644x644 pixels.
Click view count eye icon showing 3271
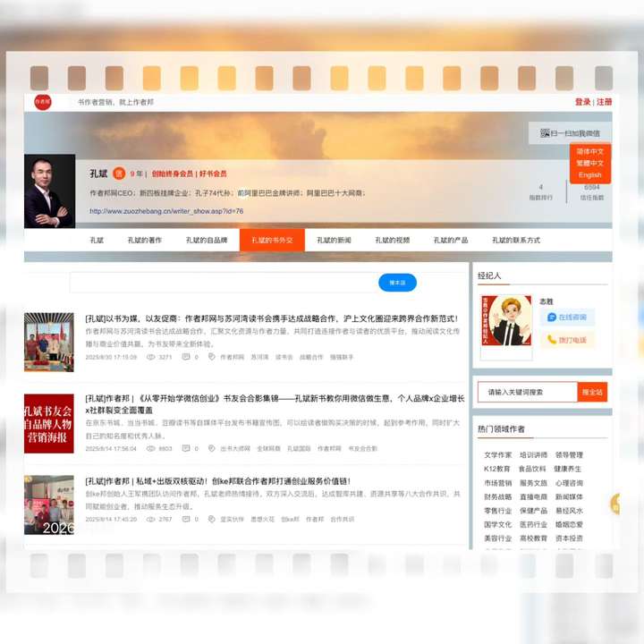tap(151, 357)
